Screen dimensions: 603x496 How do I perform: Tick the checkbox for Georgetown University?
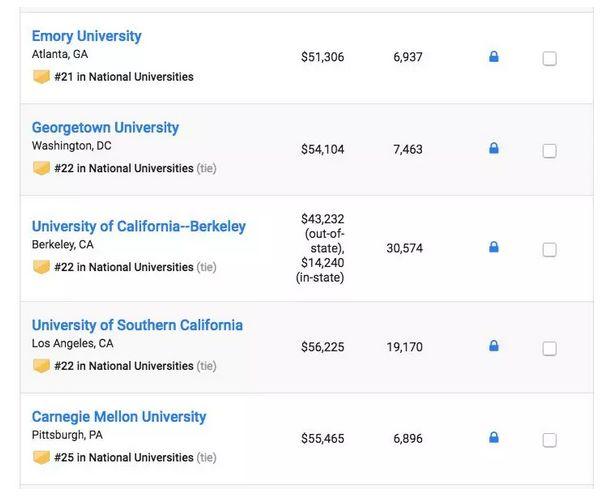[549, 150]
